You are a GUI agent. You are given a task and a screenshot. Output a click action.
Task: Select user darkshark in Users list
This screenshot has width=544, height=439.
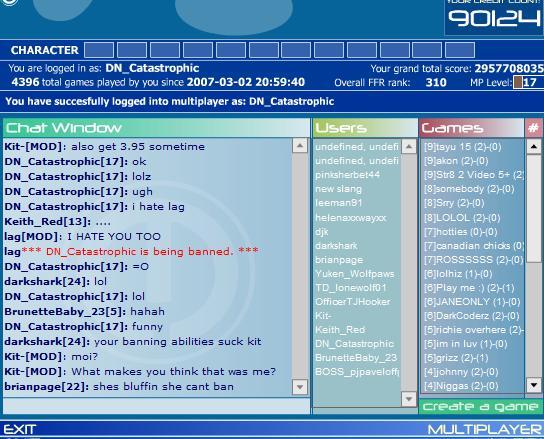click(x=336, y=246)
